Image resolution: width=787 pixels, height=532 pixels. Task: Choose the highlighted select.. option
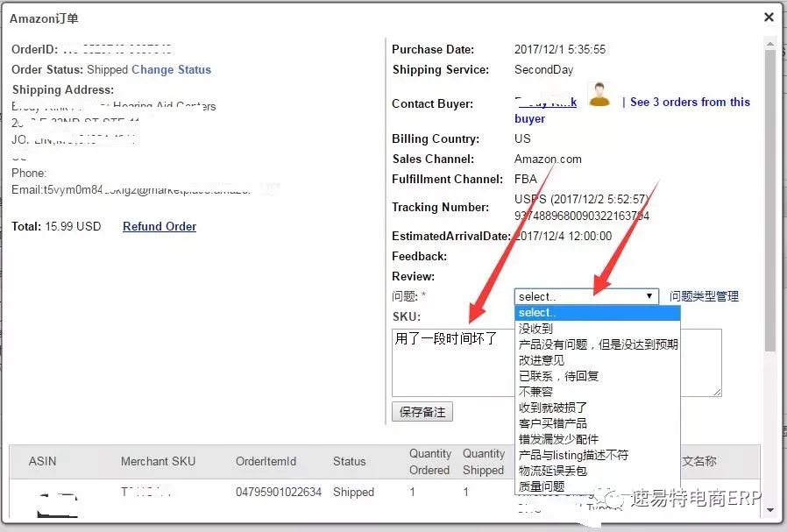coord(598,313)
